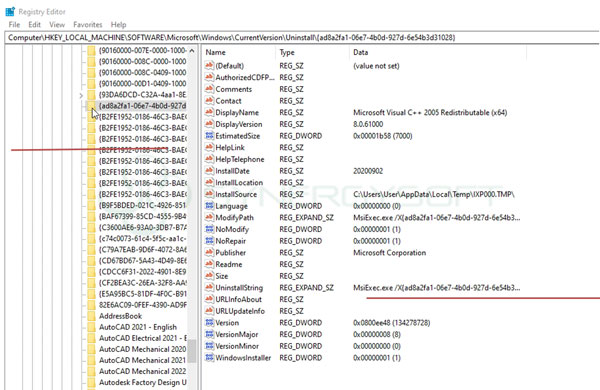Select the VersionMajor DWORD value icon
This screenshot has width=600, height=390.
click(x=209, y=334)
